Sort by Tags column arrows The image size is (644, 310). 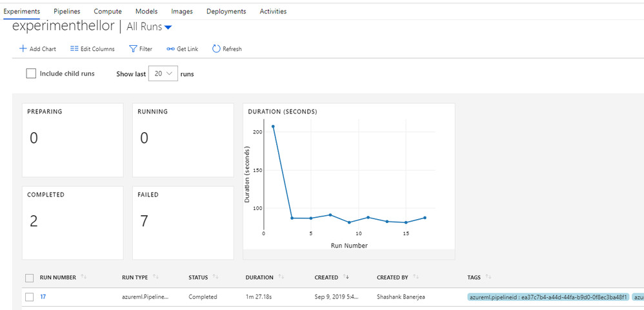[488, 277]
